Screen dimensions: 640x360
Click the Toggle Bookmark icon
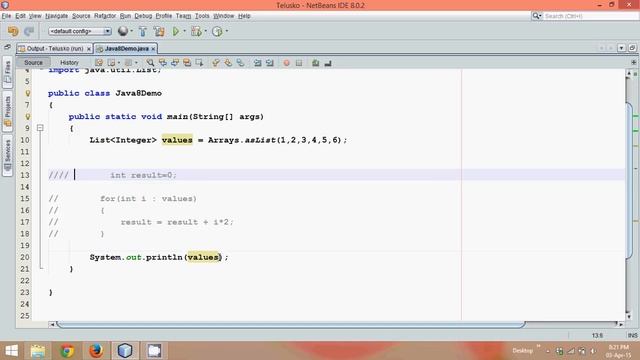click(240, 63)
